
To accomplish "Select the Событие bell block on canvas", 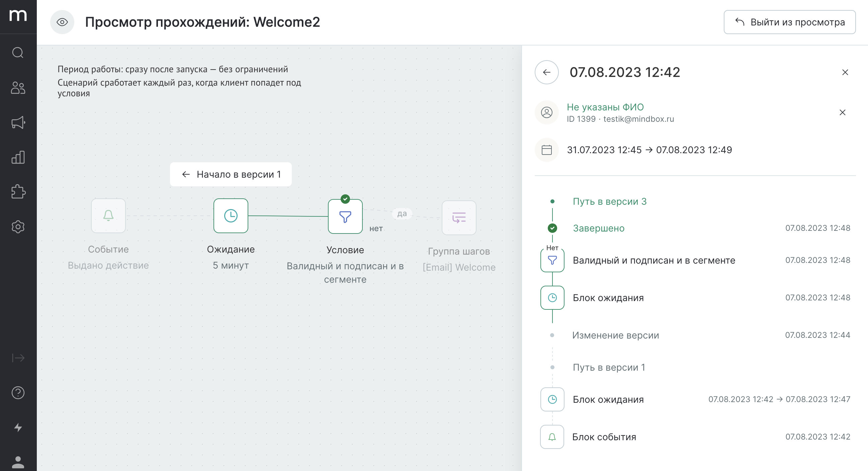I will click(x=108, y=216).
